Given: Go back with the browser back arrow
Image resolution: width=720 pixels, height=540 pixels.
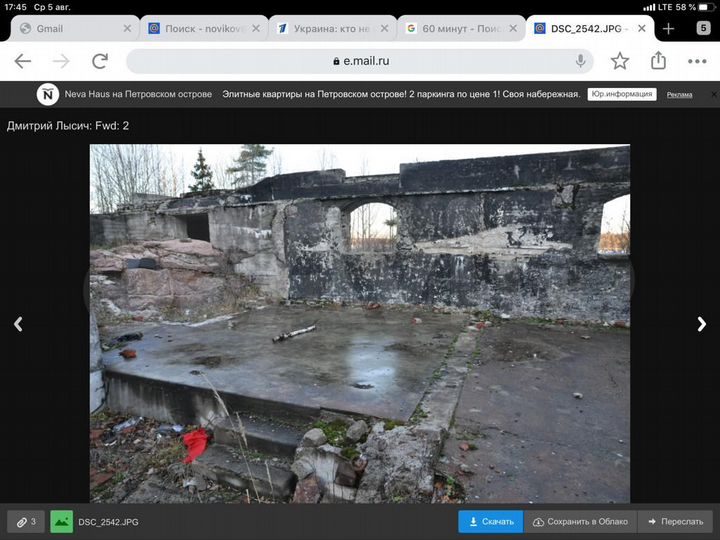Looking at the screenshot, I should click(x=22, y=61).
